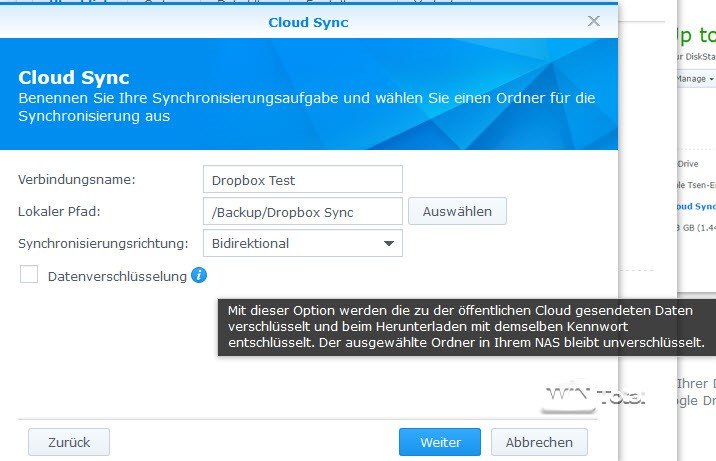Open the Manage dropdown in background window

coord(695,78)
